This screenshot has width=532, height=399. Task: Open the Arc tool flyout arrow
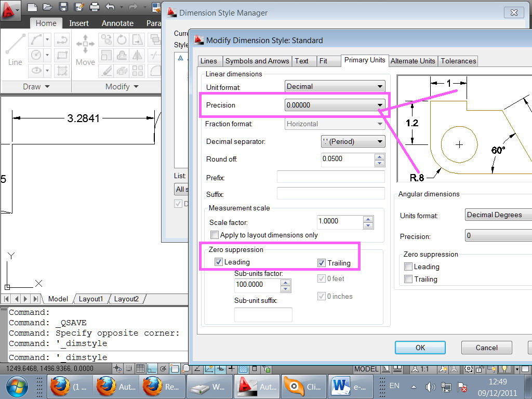(47, 39)
